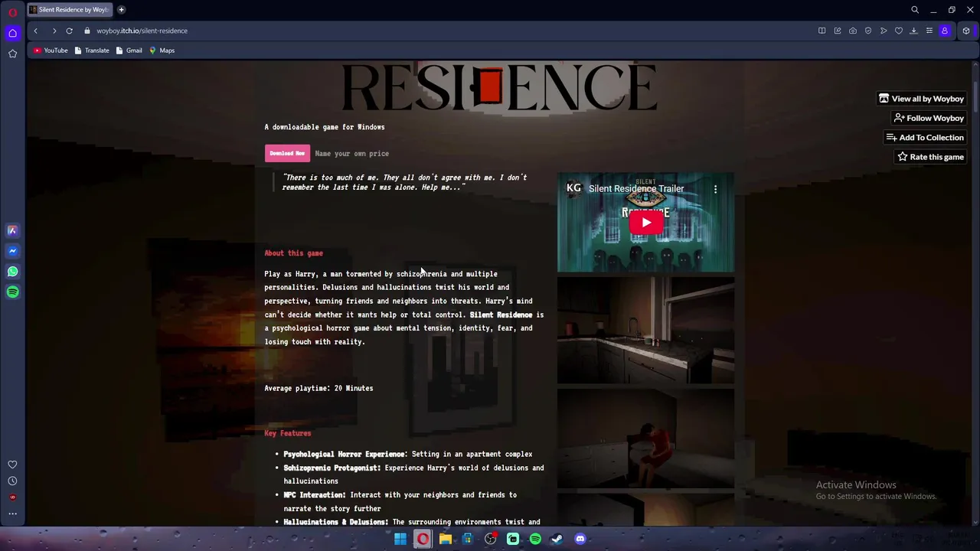This screenshot has height=551, width=980.
Task: Open Maps bookmark
Action: 162,51
